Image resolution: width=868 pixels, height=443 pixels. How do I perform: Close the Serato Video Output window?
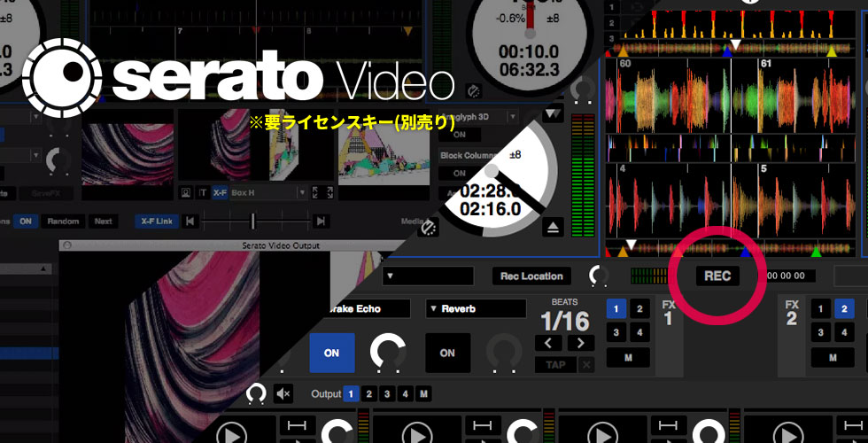pos(68,245)
